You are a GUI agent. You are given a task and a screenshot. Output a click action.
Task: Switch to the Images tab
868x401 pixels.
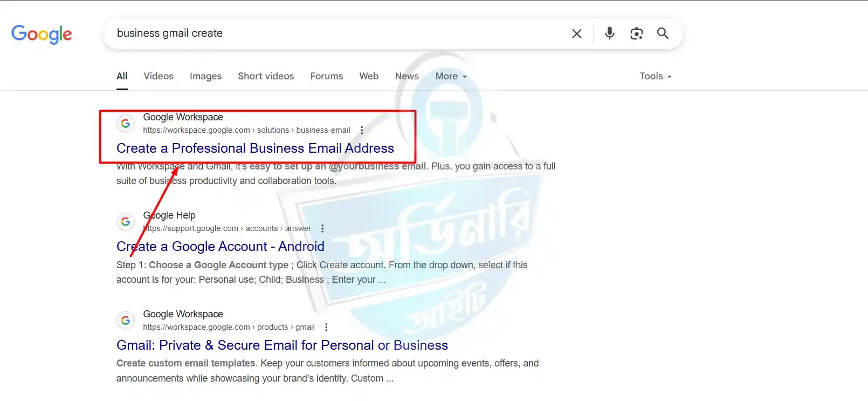pos(205,76)
